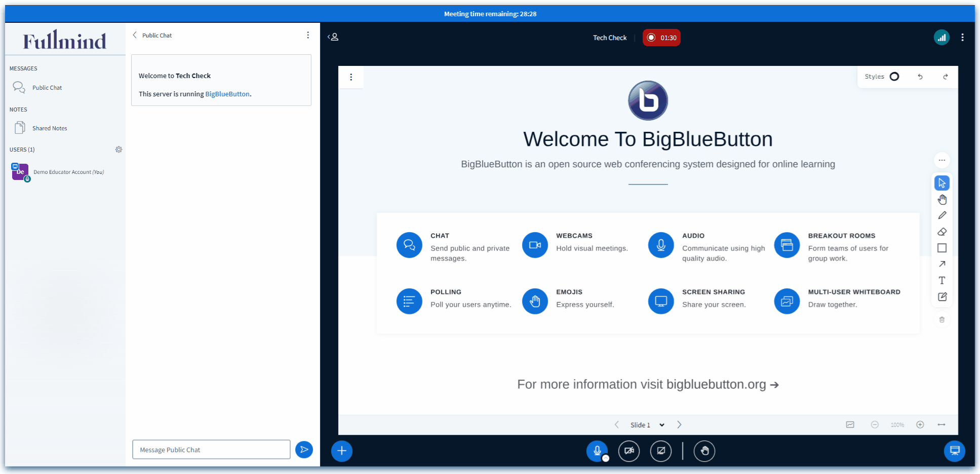Click the Webcams feature icon on slide
The image size is (980, 474).
535,245
